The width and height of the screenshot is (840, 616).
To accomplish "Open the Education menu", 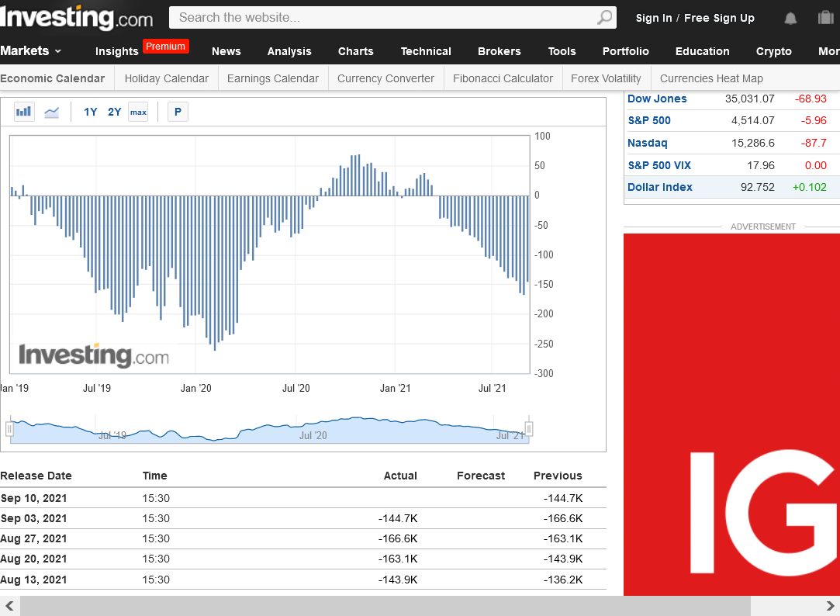I will pos(702,51).
